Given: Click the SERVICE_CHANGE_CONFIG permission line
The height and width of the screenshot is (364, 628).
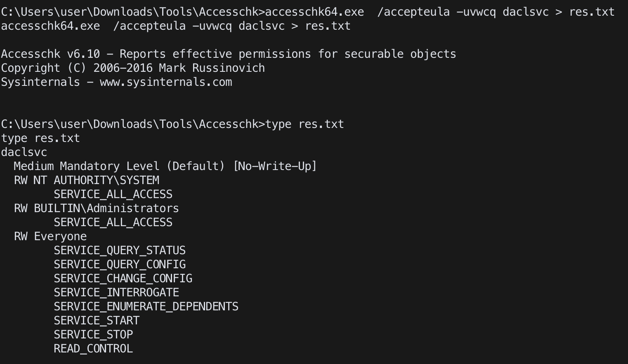Looking at the screenshot, I should 123,279.
